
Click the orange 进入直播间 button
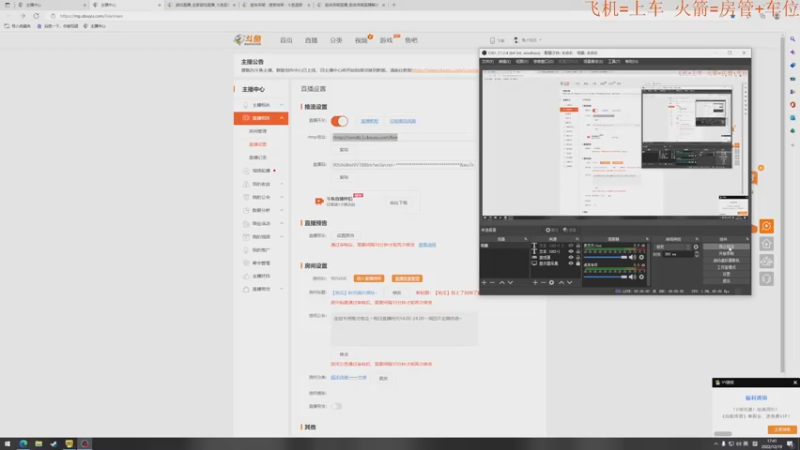coord(369,279)
